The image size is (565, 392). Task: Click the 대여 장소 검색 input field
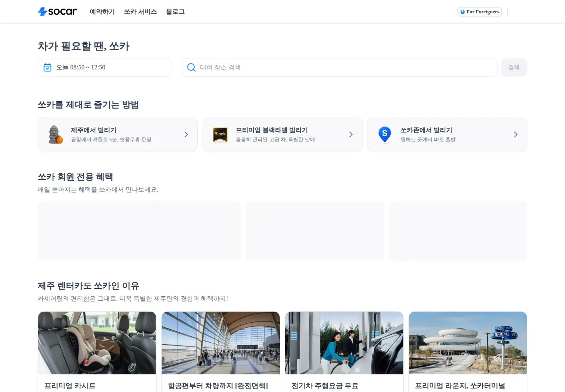coord(339,67)
